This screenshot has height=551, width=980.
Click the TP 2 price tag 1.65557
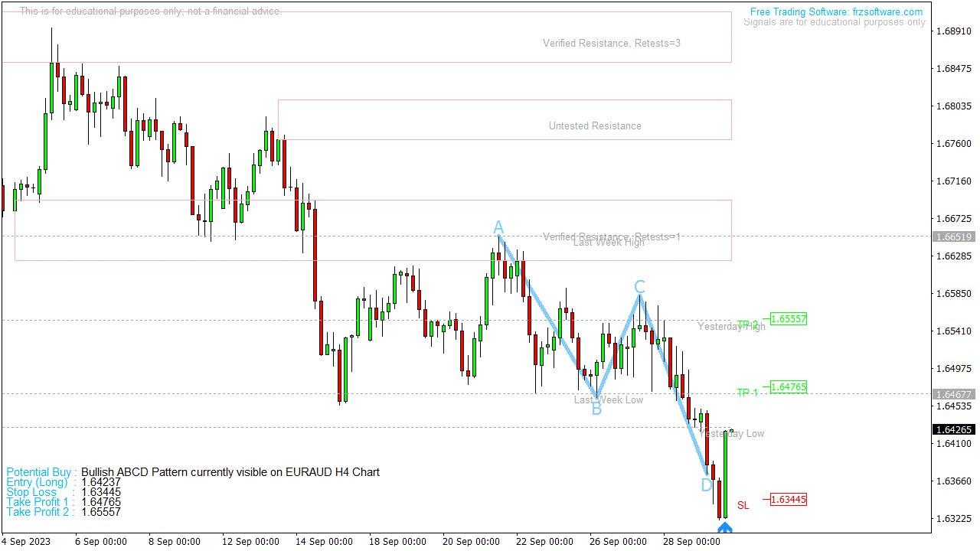[789, 318]
